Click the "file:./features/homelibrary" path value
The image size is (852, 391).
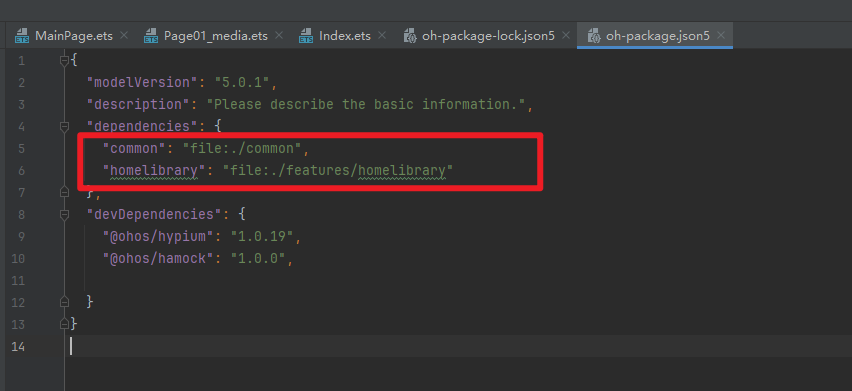(x=338, y=171)
